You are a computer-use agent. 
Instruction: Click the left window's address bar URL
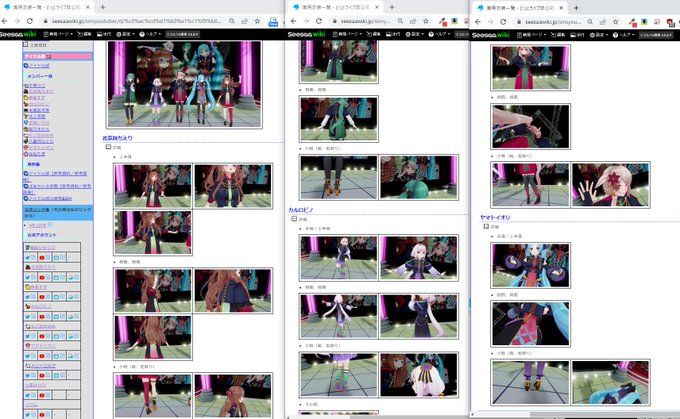[x=136, y=21]
